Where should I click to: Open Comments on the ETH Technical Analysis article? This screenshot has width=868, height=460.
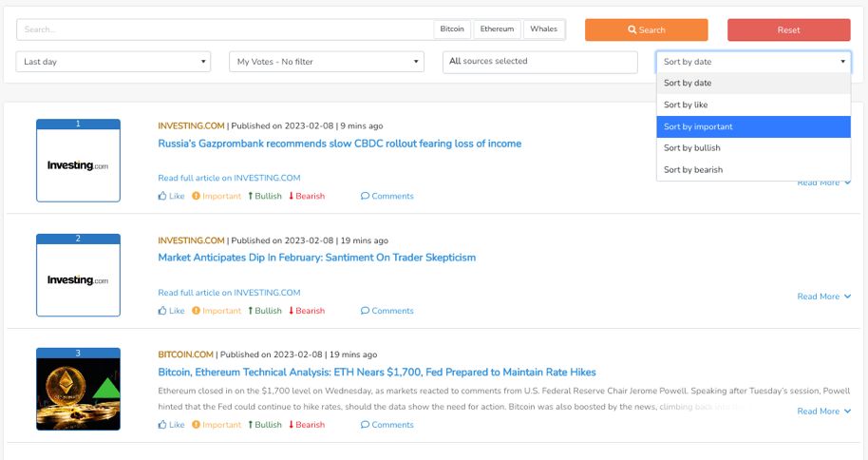387,425
